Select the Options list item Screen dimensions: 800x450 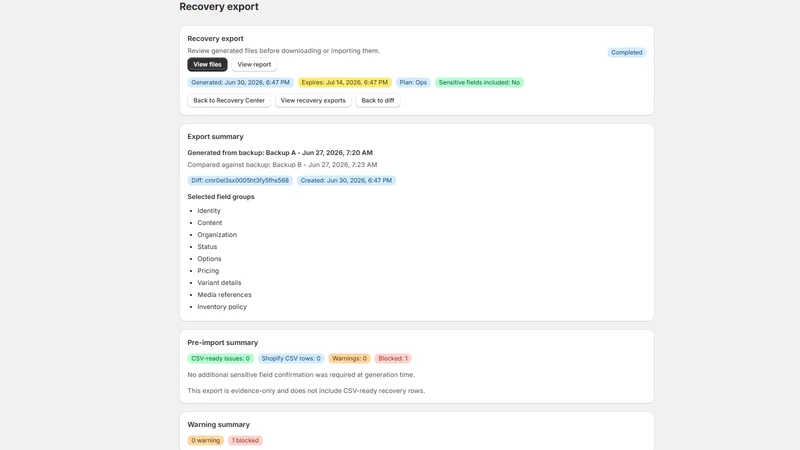coord(209,259)
